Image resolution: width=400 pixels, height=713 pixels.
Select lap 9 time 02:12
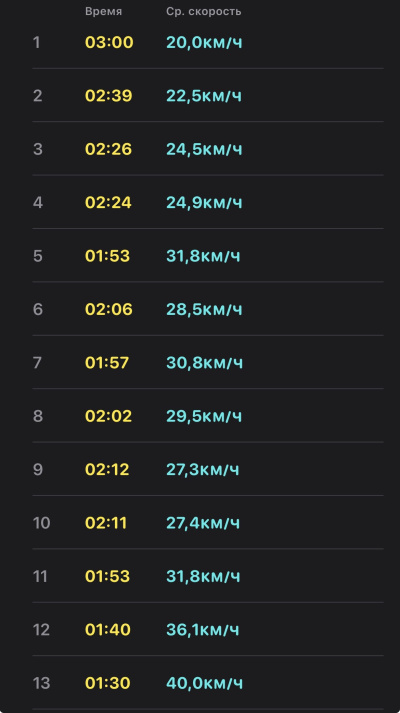pyautogui.click(x=107, y=469)
